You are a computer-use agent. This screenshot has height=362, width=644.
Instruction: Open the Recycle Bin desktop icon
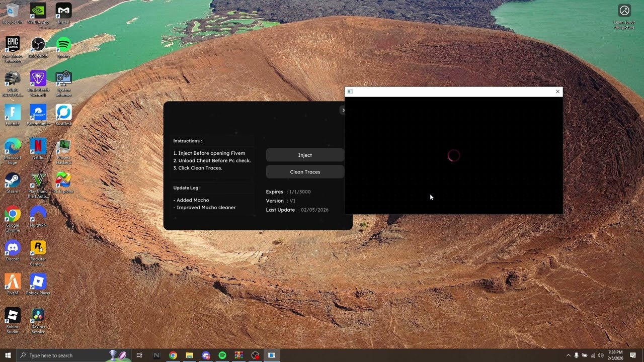pyautogui.click(x=13, y=14)
